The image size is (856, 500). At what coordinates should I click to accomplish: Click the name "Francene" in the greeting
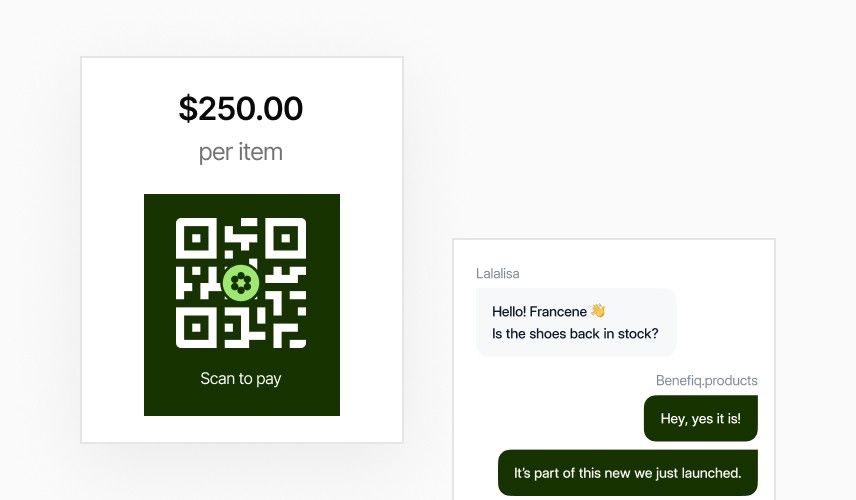click(559, 311)
